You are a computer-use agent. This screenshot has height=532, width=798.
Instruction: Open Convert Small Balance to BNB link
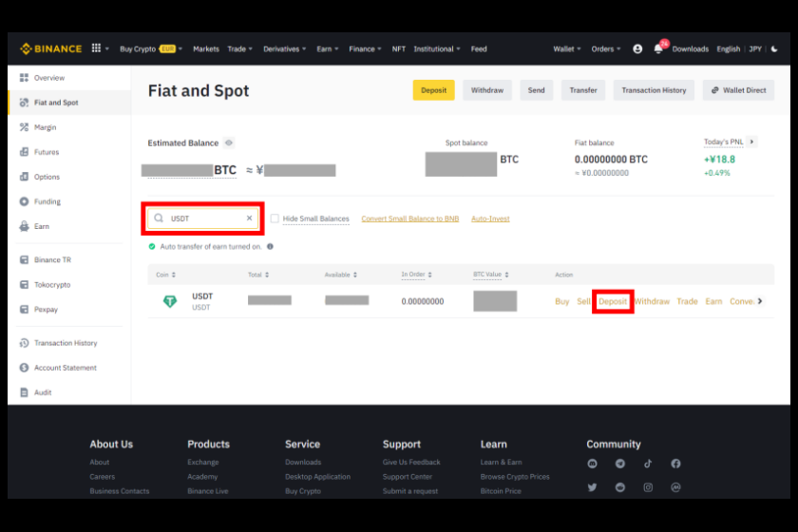[x=410, y=218]
